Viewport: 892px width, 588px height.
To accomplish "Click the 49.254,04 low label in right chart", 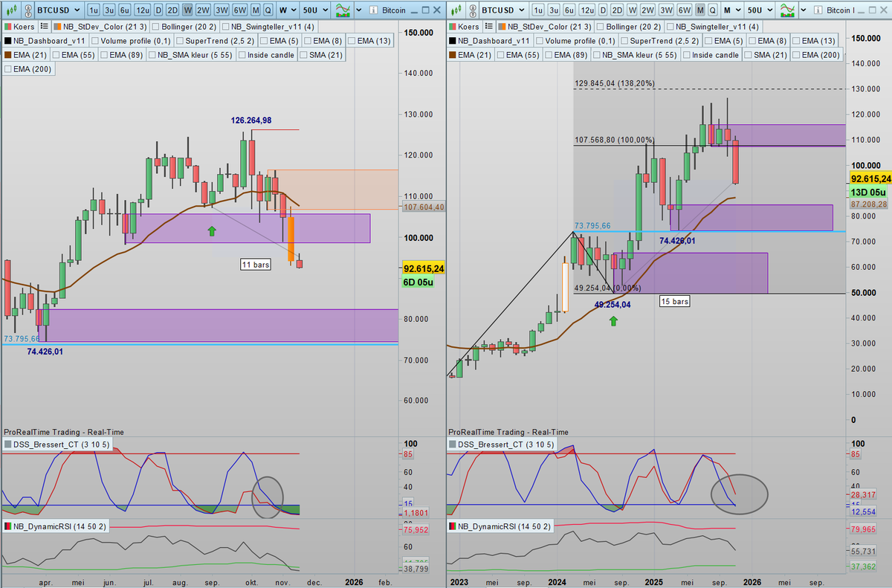I will click(x=613, y=305).
